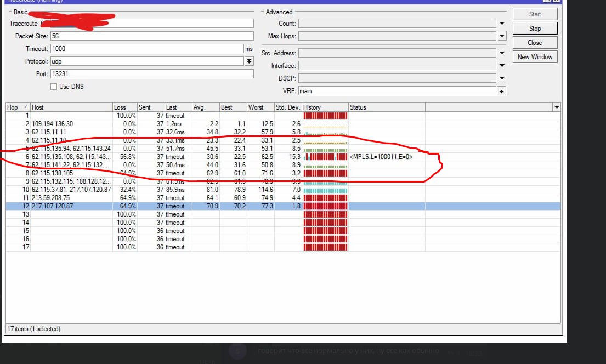Open a New Window
This screenshot has width=606, height=364.
pyautogui.click(x=535, y=57)
